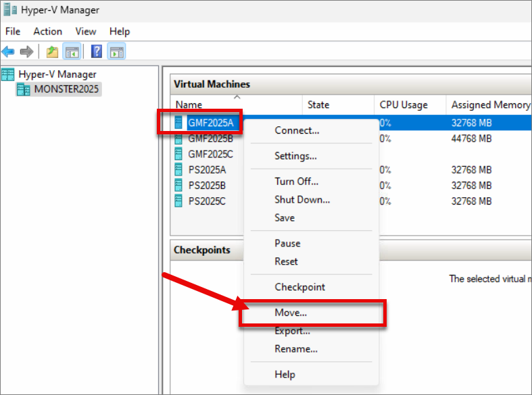Choose Save in the context menu

tap(311, 217)
